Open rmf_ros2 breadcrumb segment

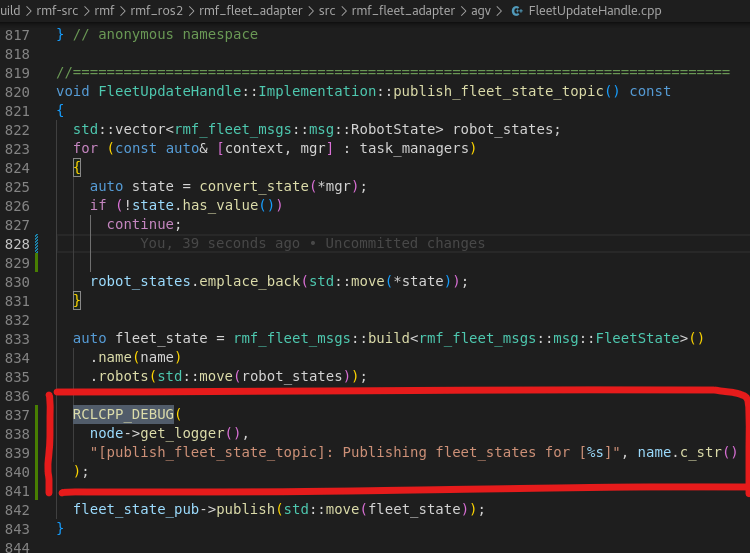pos(156,11)
